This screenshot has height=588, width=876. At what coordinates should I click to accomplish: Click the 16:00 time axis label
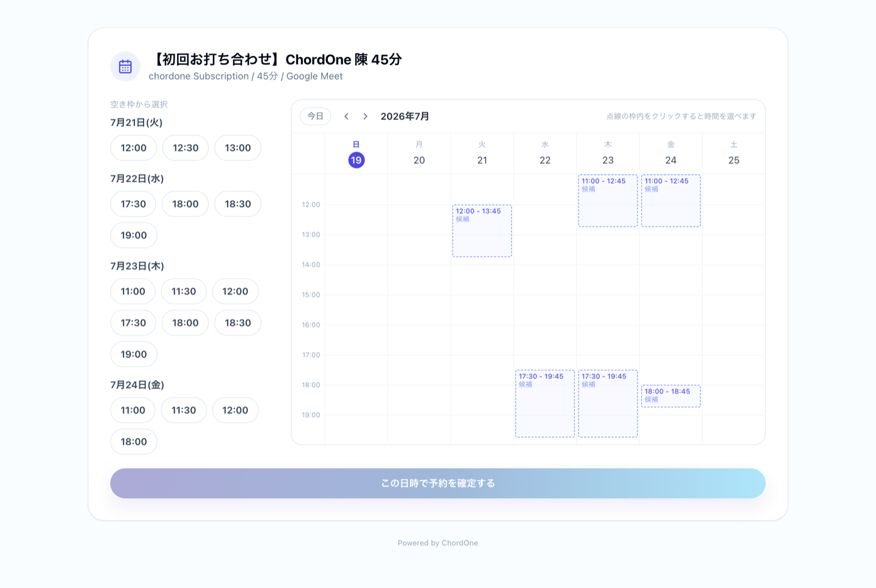pyautogui.click(x=311, y=325)
